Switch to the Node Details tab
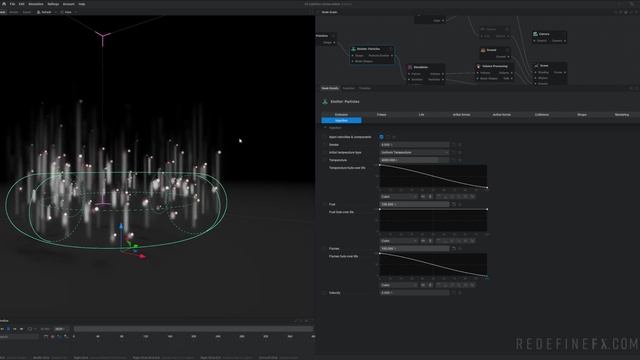The width and height of the screenshot is (640, 360). [x=330, y=88]
